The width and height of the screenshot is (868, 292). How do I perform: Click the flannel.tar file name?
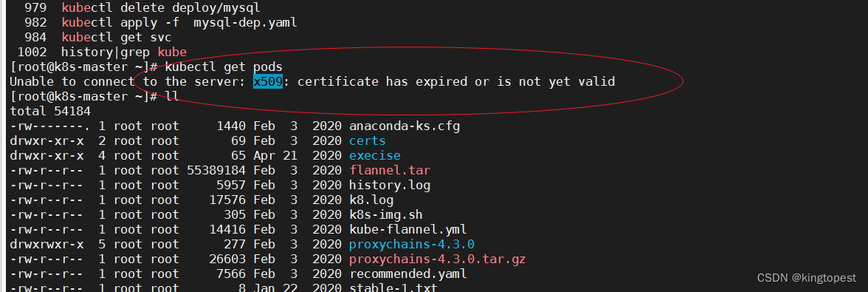click(x=390, y=170)
